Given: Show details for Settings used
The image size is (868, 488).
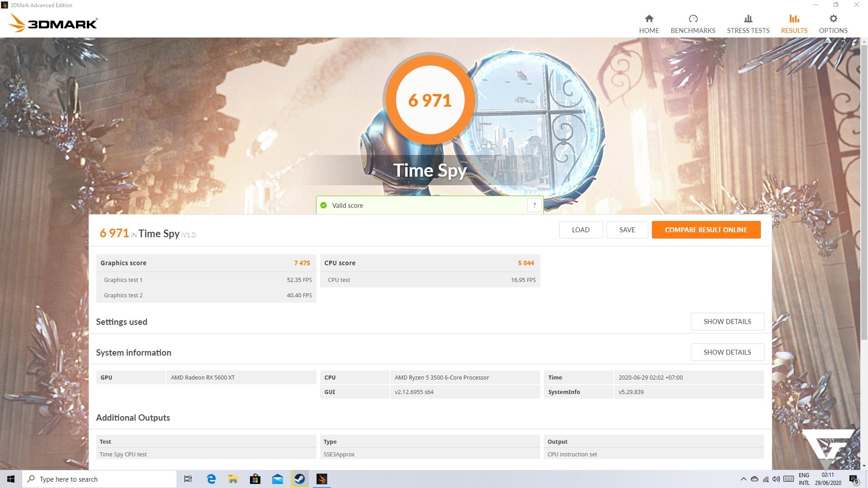Looking at the screenshot, I should pos(727,321).
